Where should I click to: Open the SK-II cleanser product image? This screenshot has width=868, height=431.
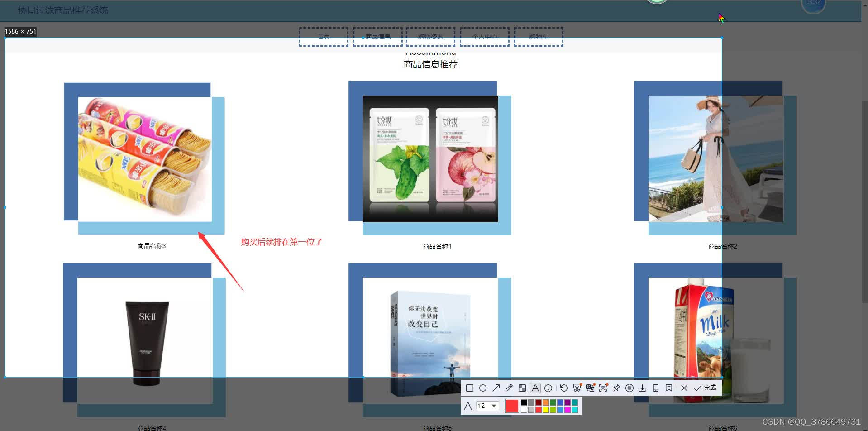pos(145,340)
